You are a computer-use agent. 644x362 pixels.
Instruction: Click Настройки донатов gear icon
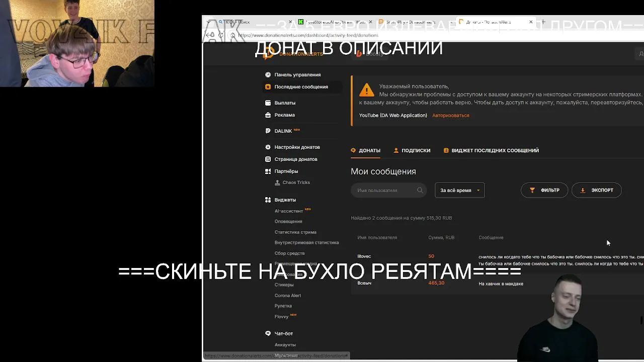268,147
